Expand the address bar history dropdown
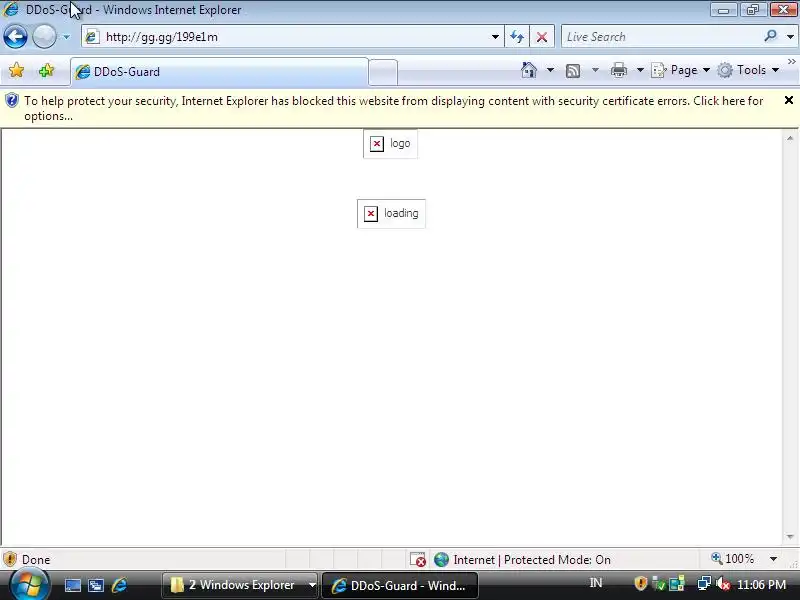800x600 pixels. click(495, 37)
